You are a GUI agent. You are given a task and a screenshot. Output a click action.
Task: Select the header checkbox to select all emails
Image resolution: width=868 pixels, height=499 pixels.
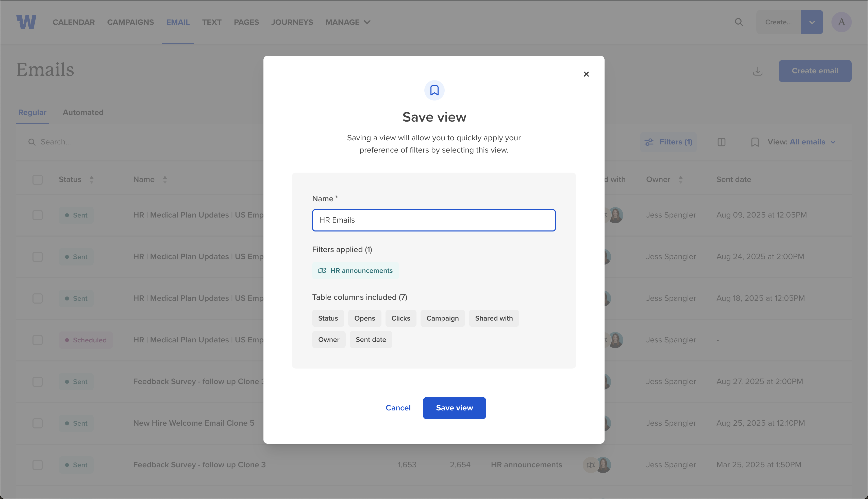37,179
